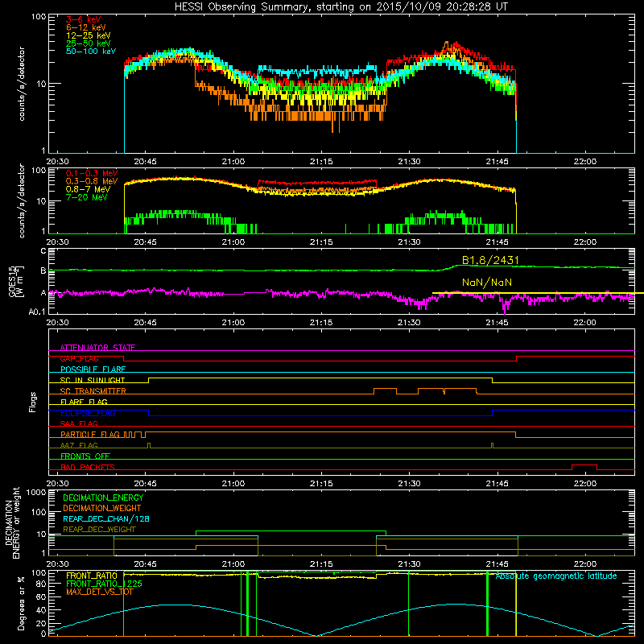Select the AAZ_FLAG label

coord(79,446)
